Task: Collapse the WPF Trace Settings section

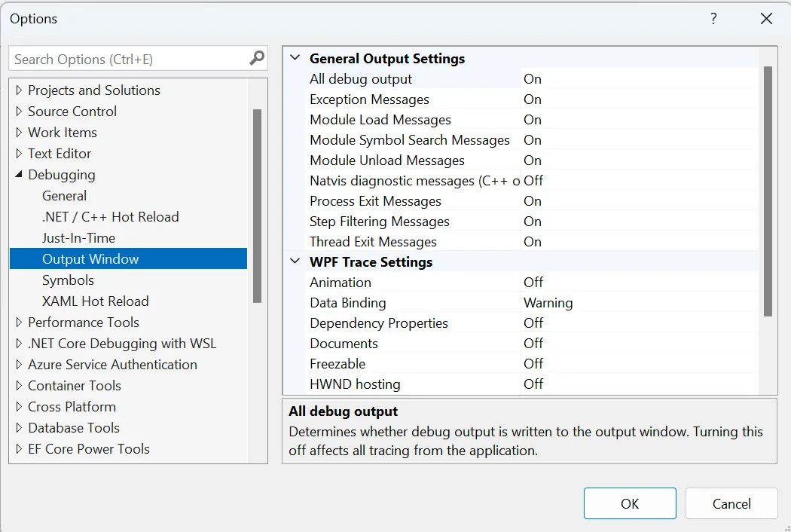Action: point(295,262)
